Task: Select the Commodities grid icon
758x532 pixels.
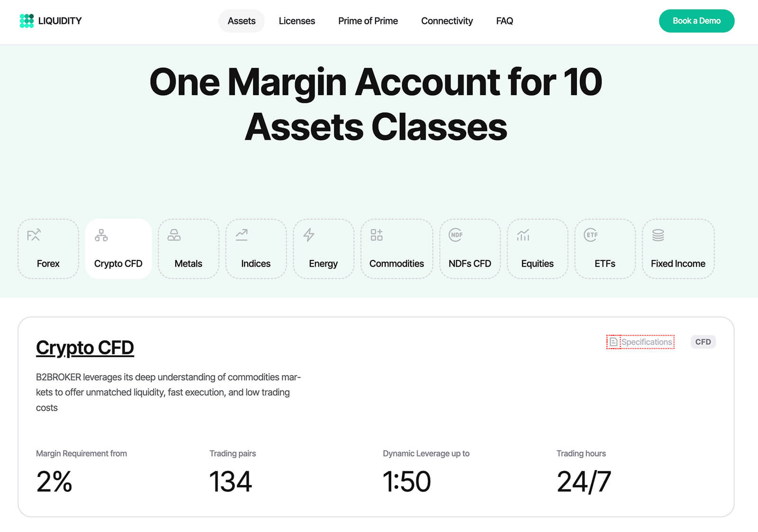Action: pyautogui.click(x=377, y=235)
